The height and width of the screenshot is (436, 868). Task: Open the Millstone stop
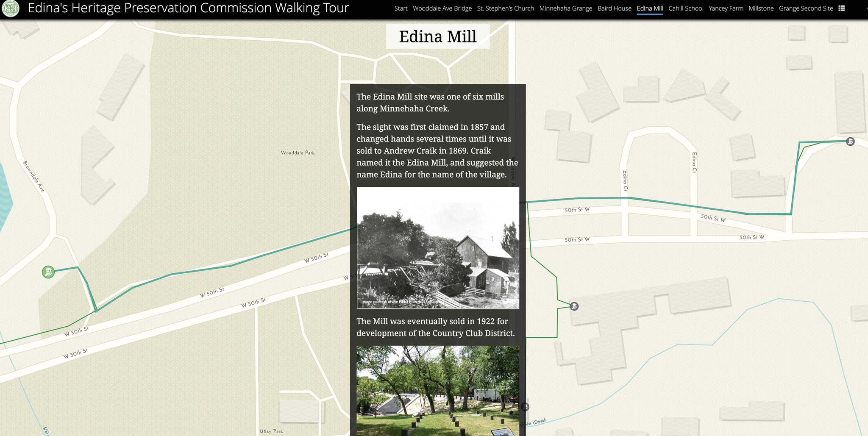pos(761,8)
